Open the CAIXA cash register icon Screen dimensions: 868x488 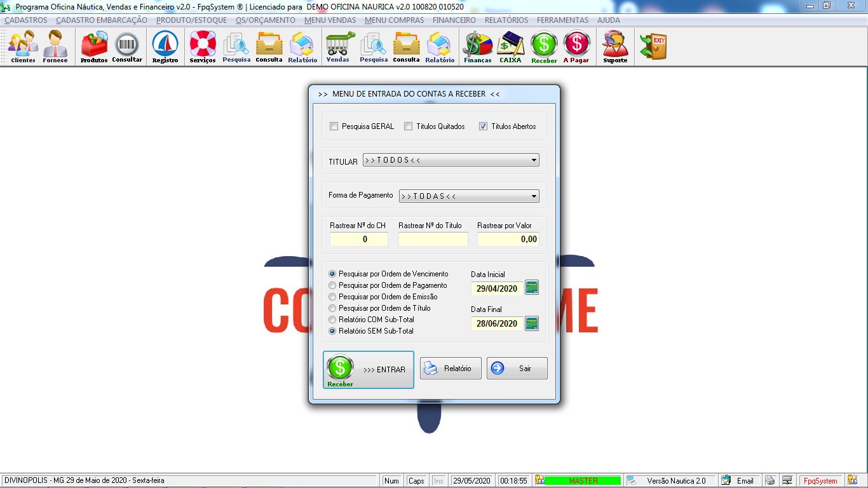coord(510,47)
